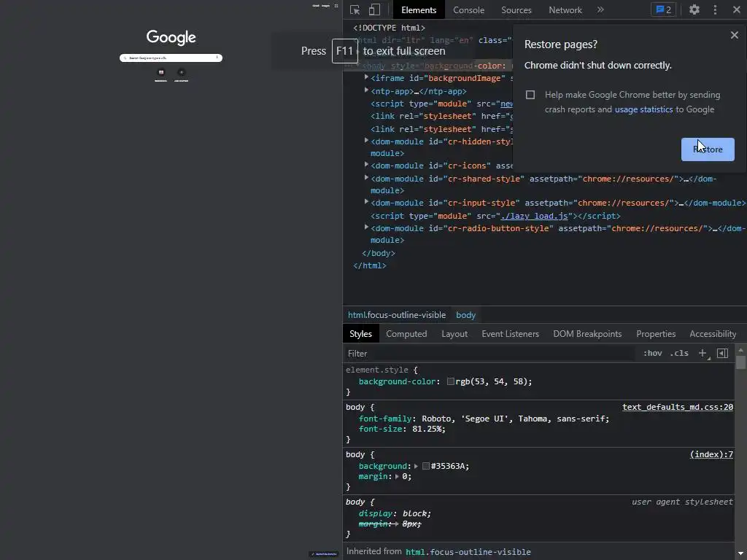This screenshot has width=747, height=560.
Task: Open the Network tab
Action: pos(565,10)
